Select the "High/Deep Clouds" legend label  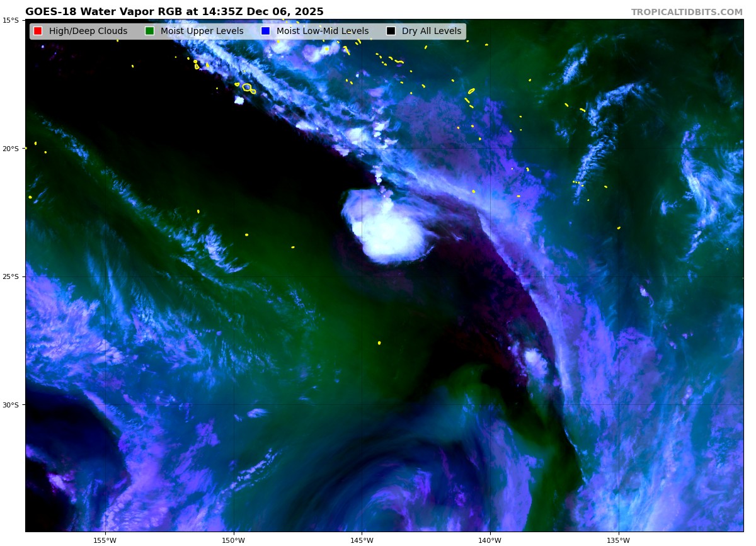click(88, 31)
